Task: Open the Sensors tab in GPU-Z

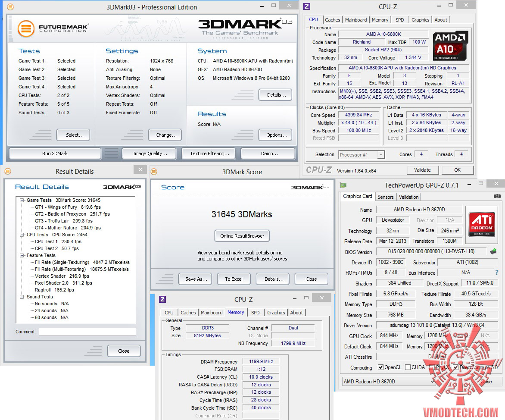Action: coord(386,197)
